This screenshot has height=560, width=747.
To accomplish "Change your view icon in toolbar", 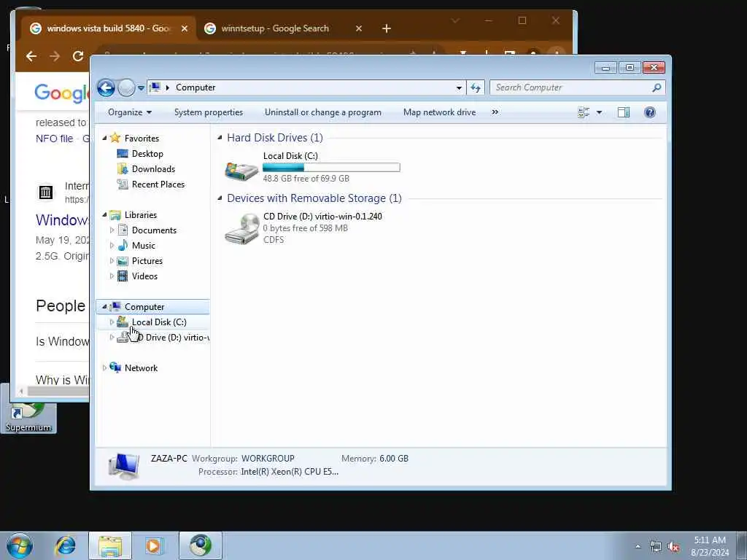I will (584, 112).
